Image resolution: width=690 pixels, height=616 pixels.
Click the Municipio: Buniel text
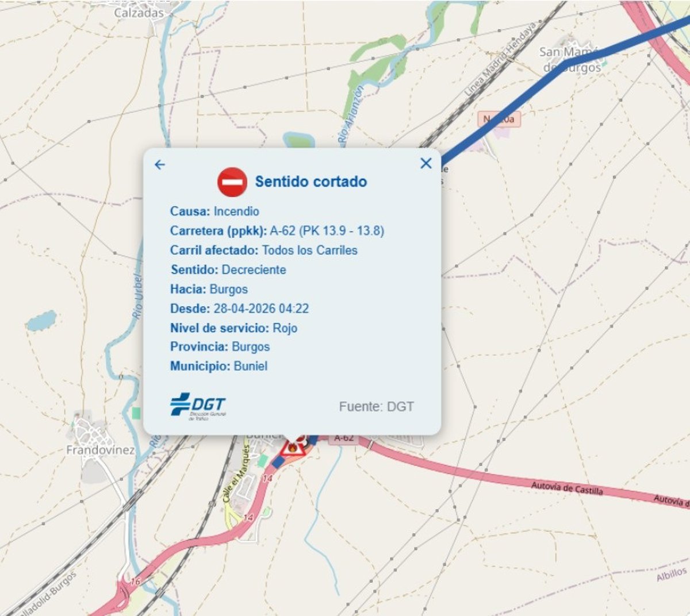(x=218, y=366)
